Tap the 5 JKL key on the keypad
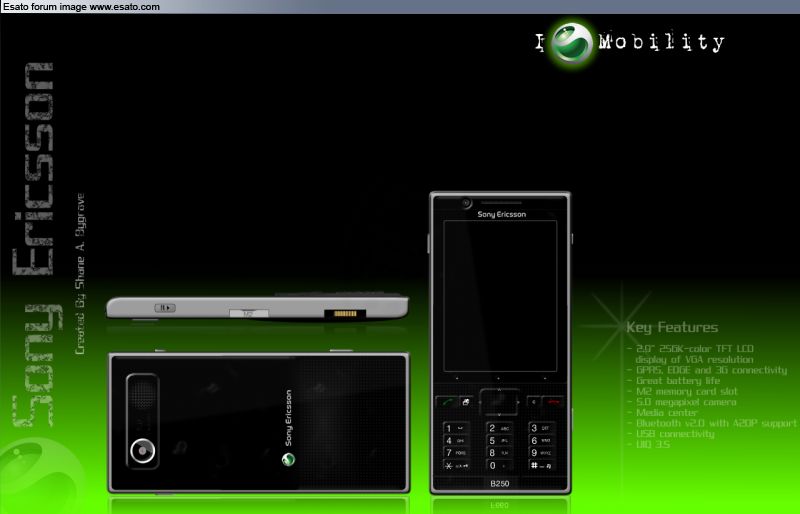 tap(499, 440)
